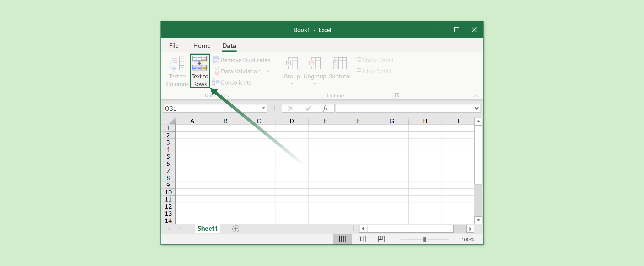Open the Home ribbon tab

202,46
